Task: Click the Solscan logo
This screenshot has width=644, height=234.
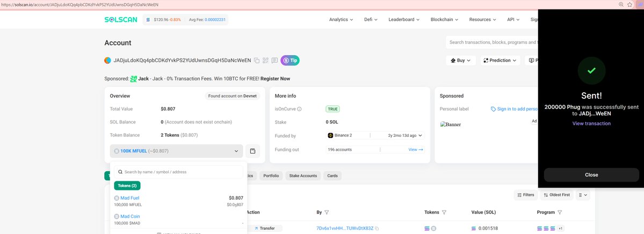Action: point(120,19)
